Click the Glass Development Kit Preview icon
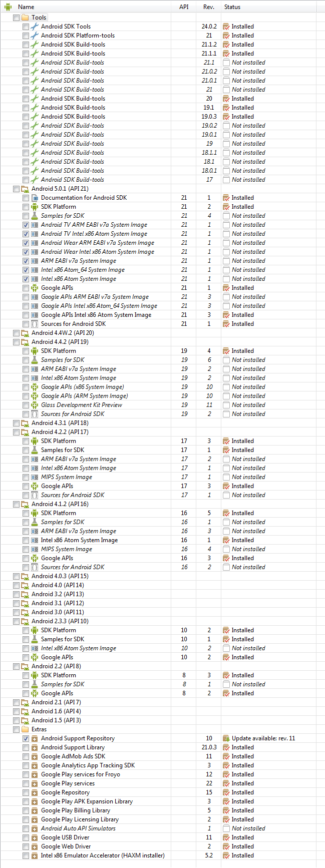Viewport: 325px width, 868px height. click(x=35, y=405)
